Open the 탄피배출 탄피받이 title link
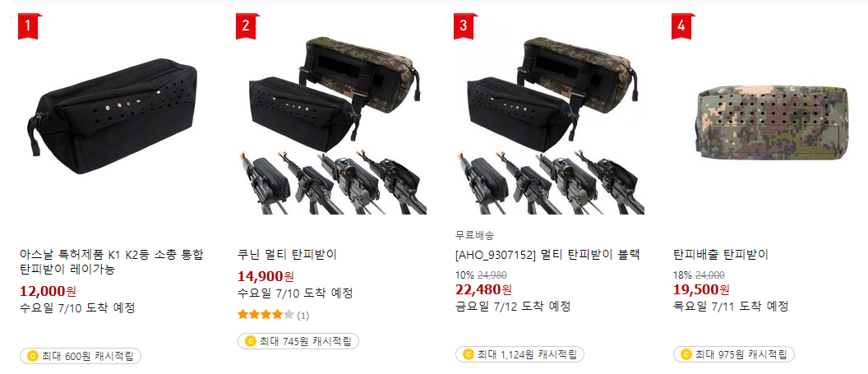The width and height of the screenshot is (868, 374). tap(721, 255)
